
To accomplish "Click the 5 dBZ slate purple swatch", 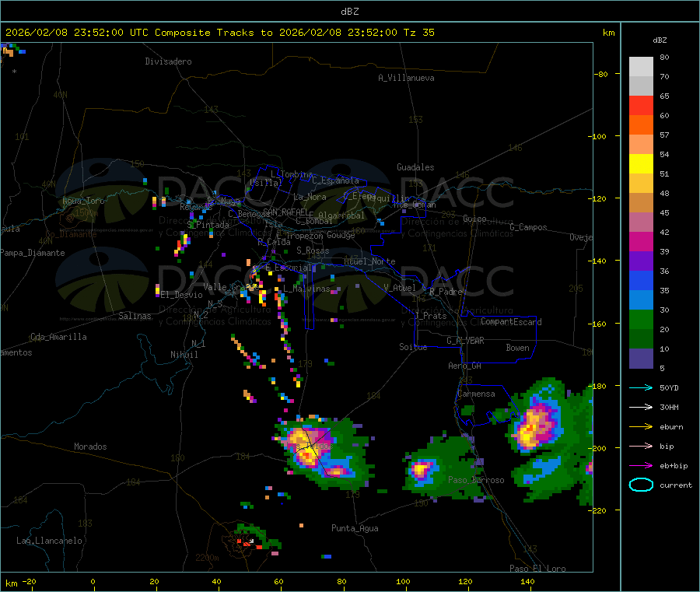I will click(x=641, y=359).
